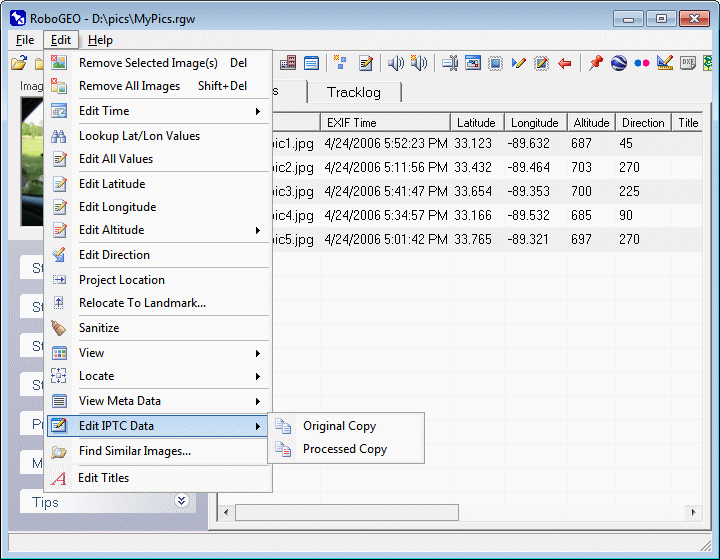Click direction cell 45
720x560 pixels.
pyautogui.click(x=626, y=144)
